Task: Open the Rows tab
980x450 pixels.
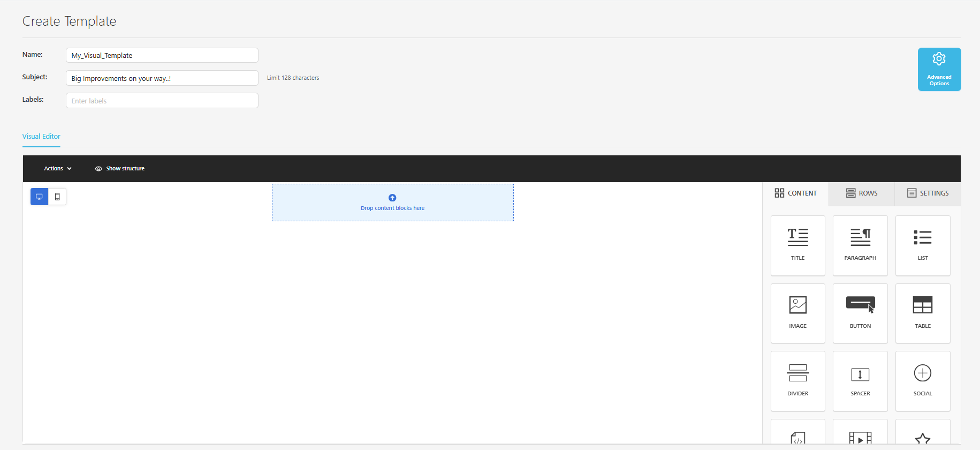Action: click(862, 193)
